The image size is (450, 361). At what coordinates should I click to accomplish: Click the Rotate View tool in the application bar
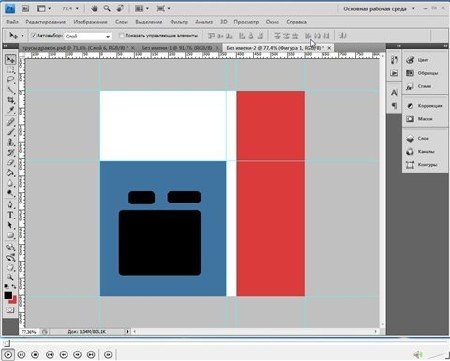coord(120,9)
